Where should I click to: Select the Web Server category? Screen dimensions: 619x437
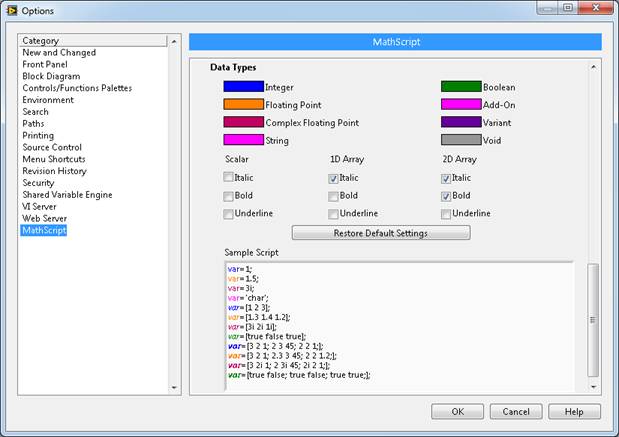pos(44,218)
